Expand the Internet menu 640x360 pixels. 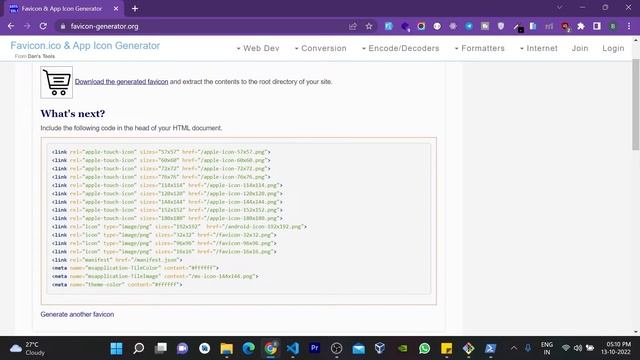pyautogui.click(x=539, y=48)
